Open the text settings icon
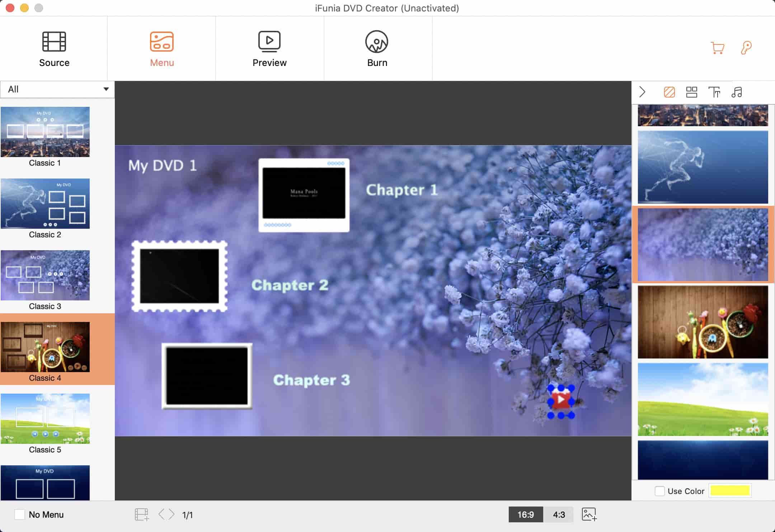Image resolution: width=775 pixels, height=532 pixels. (x=714, y=92)
